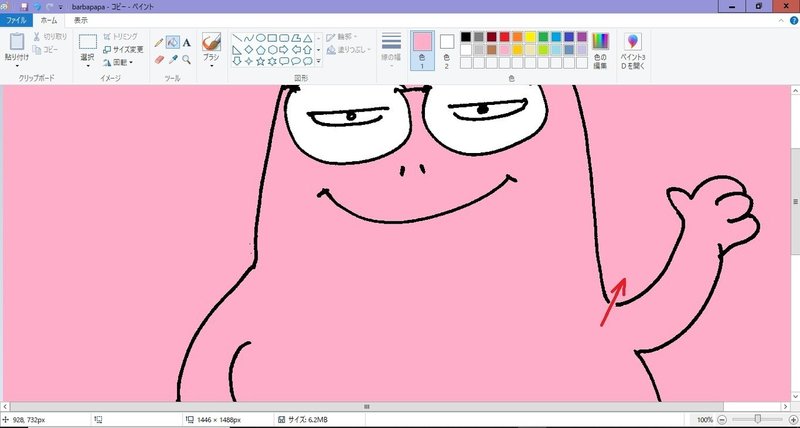Click Cut (切り取り)
This screenshot has height=428, width=800.
click(50, 37)
